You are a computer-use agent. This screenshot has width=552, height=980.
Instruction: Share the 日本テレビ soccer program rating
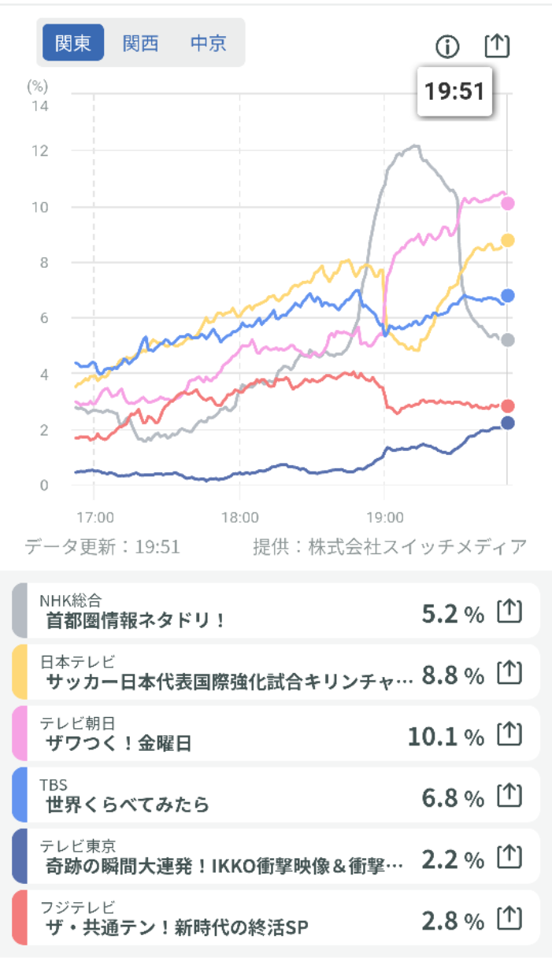click(x=509, y=672)
